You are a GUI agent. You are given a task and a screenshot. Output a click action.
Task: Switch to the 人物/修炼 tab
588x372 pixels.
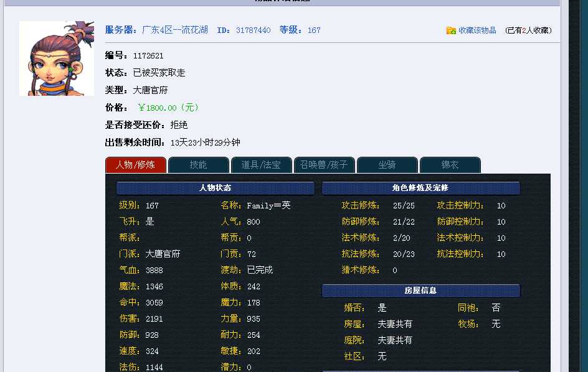[x=136, y=165]
